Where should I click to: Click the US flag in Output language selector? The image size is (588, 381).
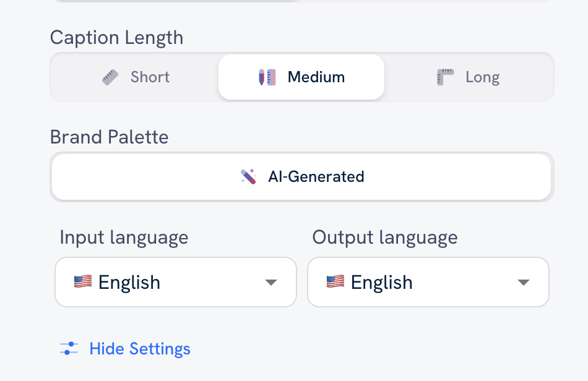[x=335, y=282]
